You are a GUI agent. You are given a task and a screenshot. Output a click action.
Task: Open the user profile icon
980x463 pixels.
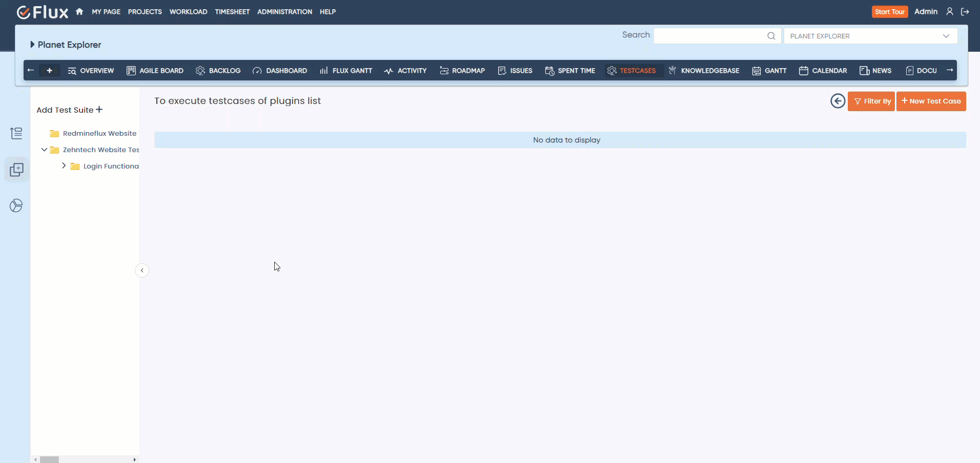coord(949,12)
